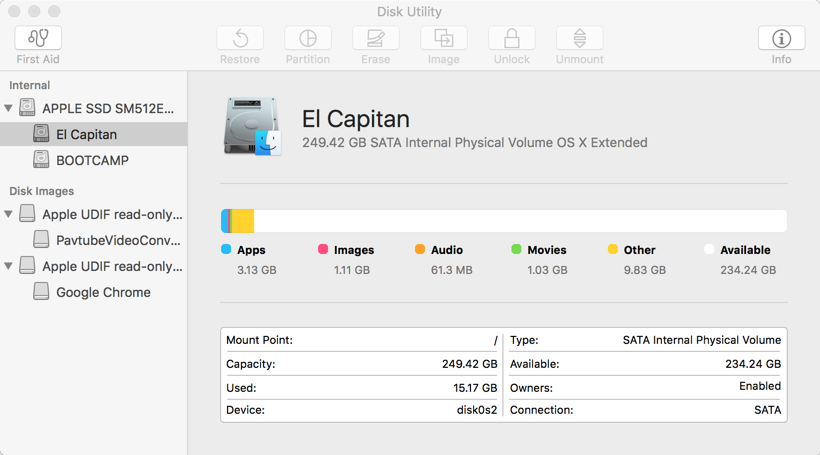Click the Image toolbar icon

coord(443,39)
